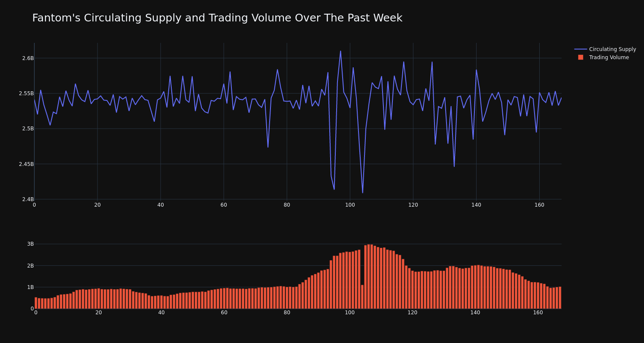Click the 2.5B label on supply axis
Viewport: 644px width, 343px height.
click(28, 129)
